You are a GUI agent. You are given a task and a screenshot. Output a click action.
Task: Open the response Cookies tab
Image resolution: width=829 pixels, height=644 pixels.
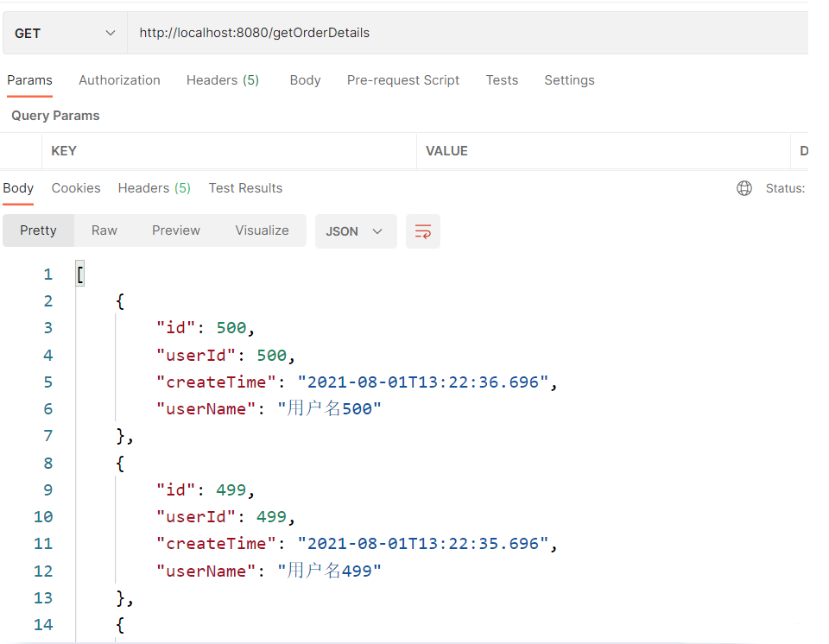point(76,188)
